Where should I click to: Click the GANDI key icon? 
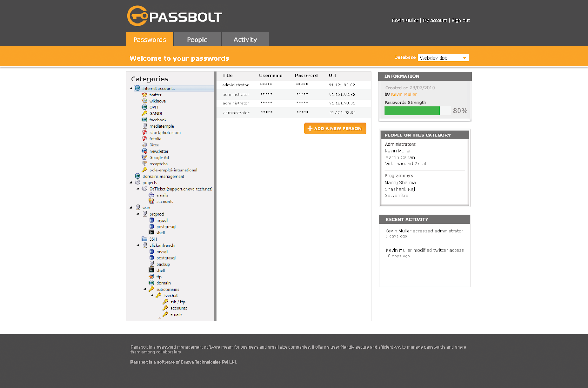[145, 113]
